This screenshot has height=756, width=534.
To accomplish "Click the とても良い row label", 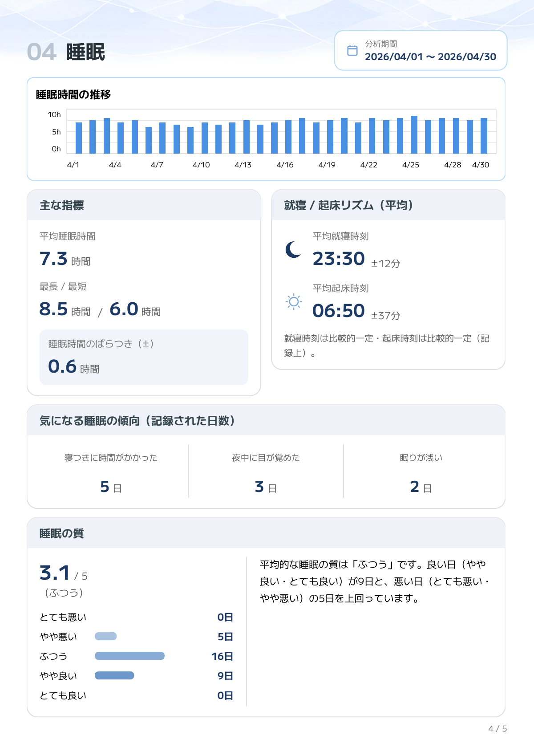I will (x=63, y=695).
